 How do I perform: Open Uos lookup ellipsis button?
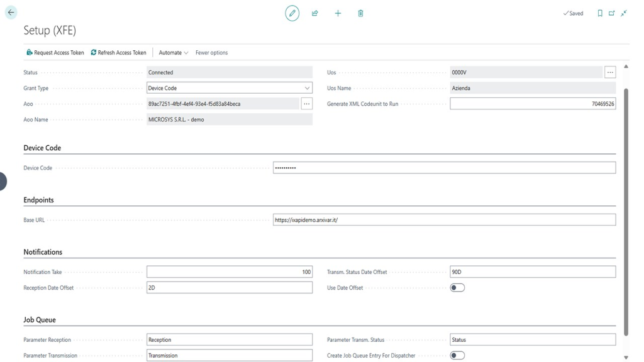(609, 73)
